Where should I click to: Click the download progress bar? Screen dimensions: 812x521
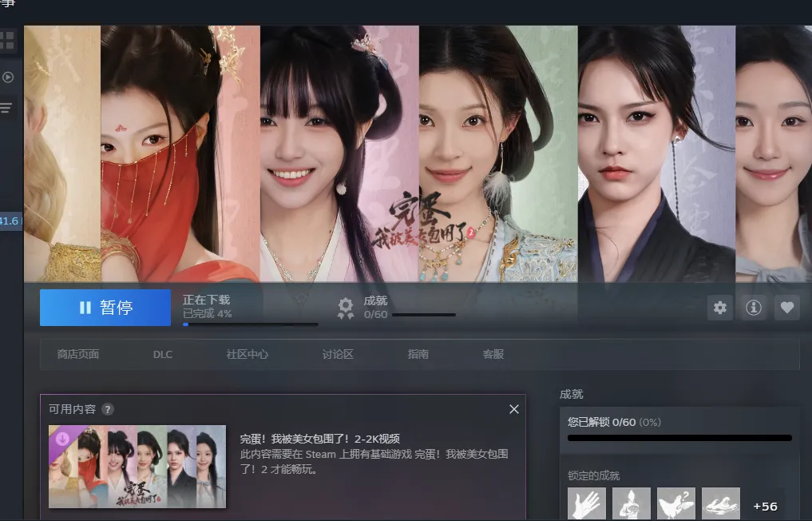[x=250, y=324]
